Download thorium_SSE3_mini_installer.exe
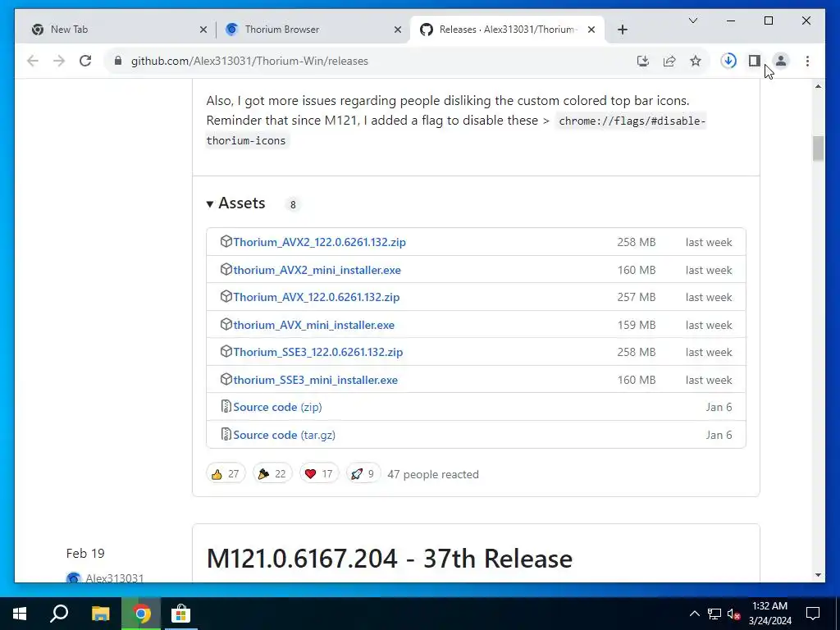Viewport: 840px width, 630px height. [316, 381]
